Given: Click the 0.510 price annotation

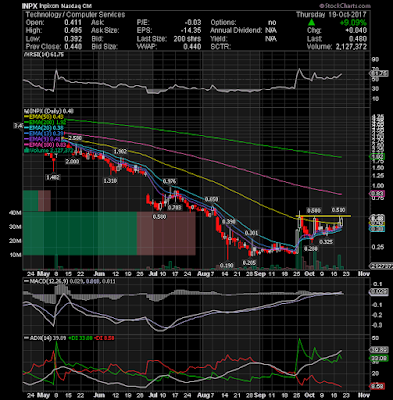Looking at the screenshot, I should tap(338, 210).
